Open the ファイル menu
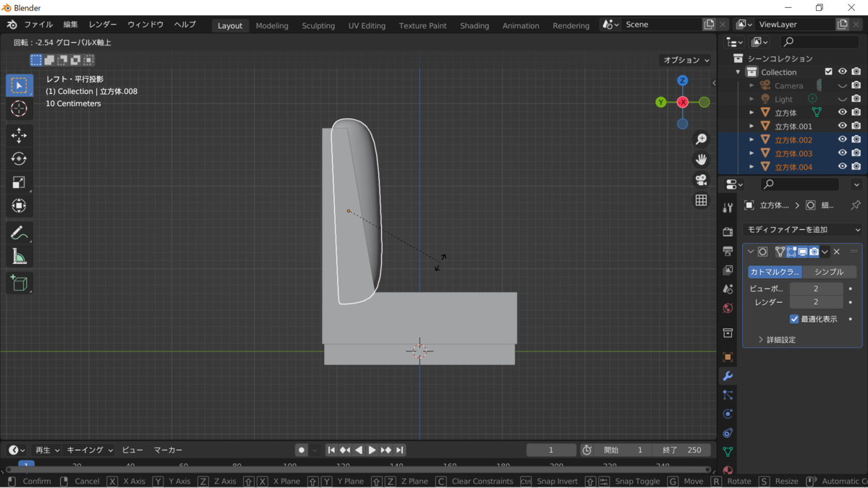This screenshot has width=868, height=488. click(38, 25)
